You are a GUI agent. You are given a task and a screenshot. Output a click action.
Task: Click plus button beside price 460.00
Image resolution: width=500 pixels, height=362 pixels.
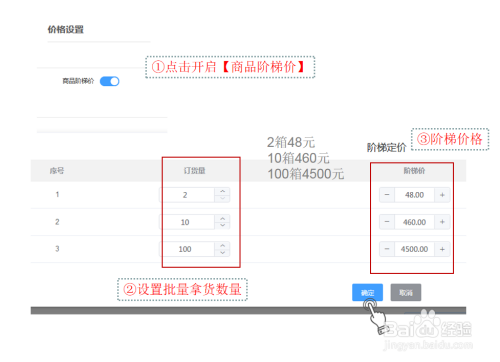(442, 222)
